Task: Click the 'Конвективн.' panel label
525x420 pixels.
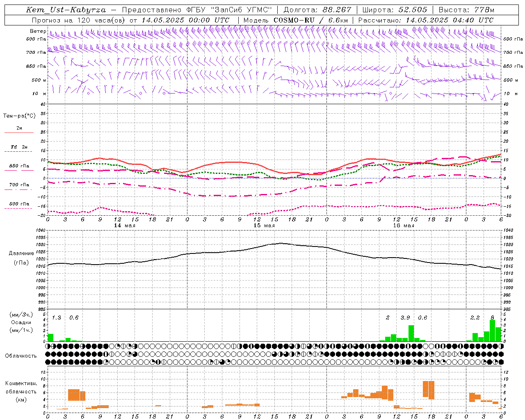Action: coord(21,383)
